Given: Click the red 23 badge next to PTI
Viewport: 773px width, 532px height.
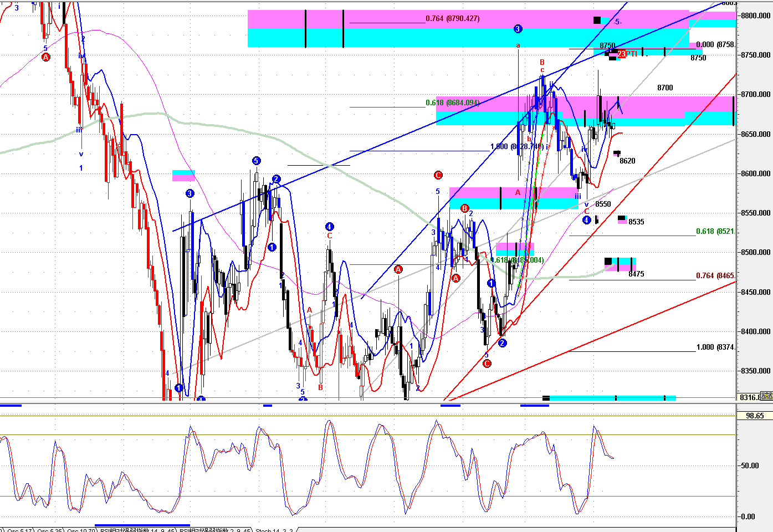Looking at the screenshot, I should (622, 54).
